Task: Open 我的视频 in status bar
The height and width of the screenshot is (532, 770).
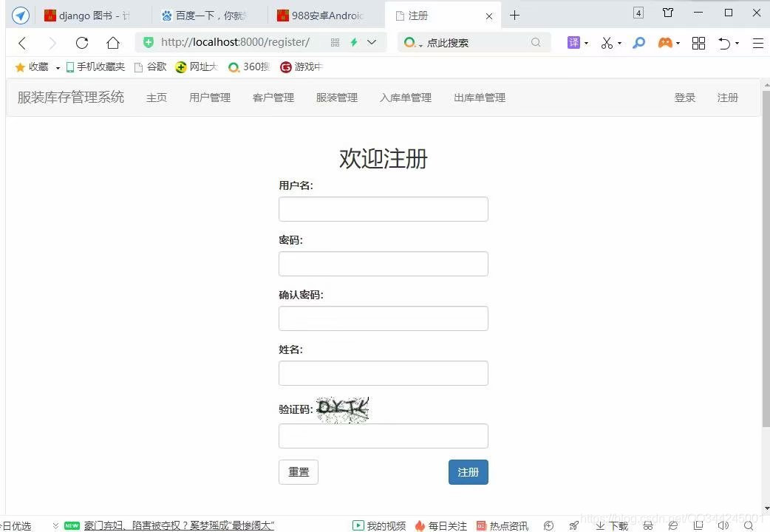Action: pos(379,525)
